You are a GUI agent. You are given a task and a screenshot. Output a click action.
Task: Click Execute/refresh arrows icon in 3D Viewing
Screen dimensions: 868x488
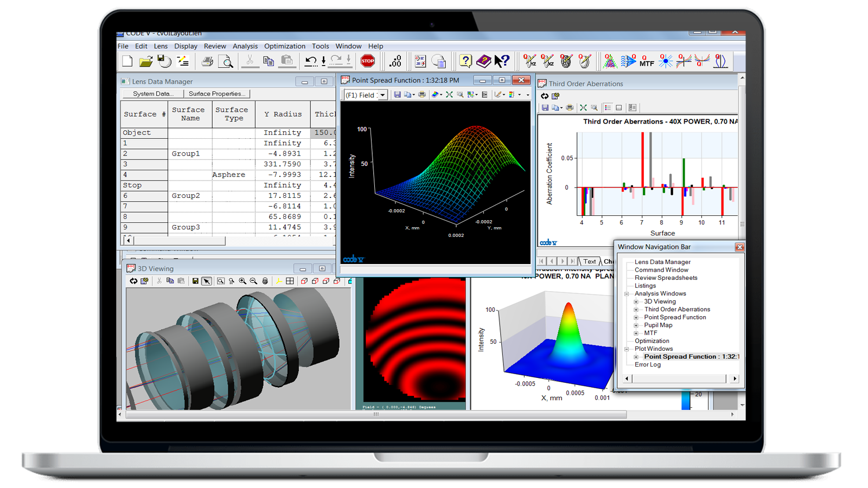(133, 281)
